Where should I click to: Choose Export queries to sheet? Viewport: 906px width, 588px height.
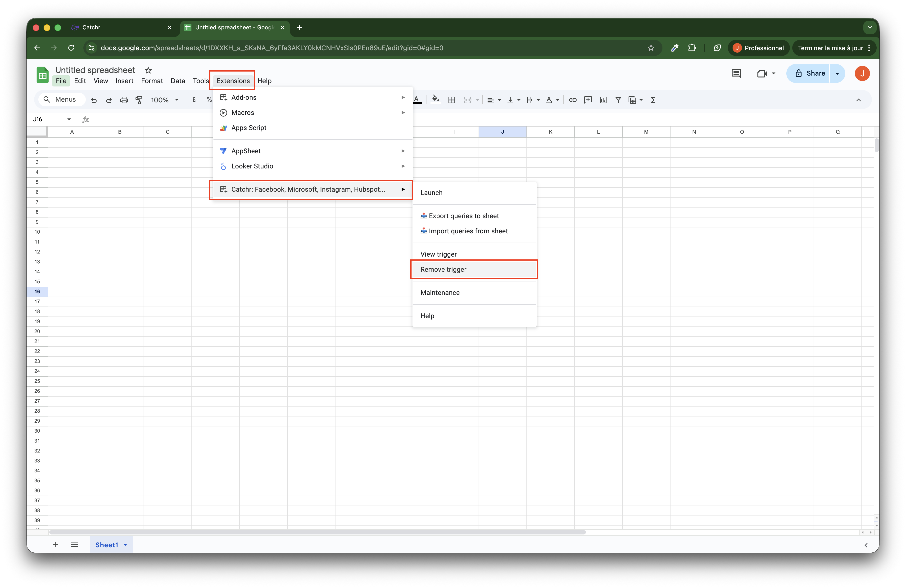pos(464,216)
